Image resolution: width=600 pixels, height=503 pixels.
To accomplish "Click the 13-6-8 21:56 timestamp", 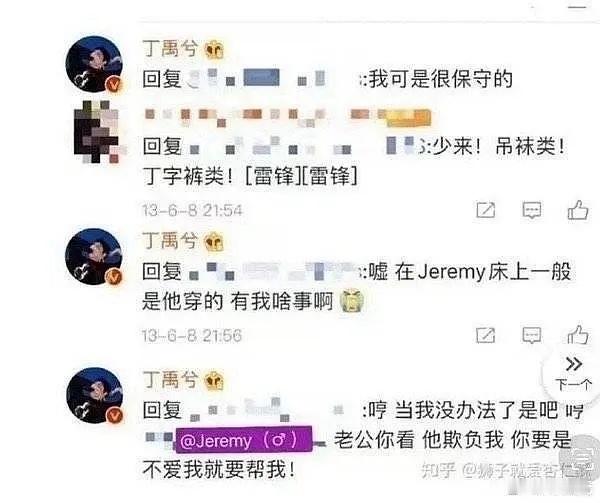I will [x=192, y=336].
